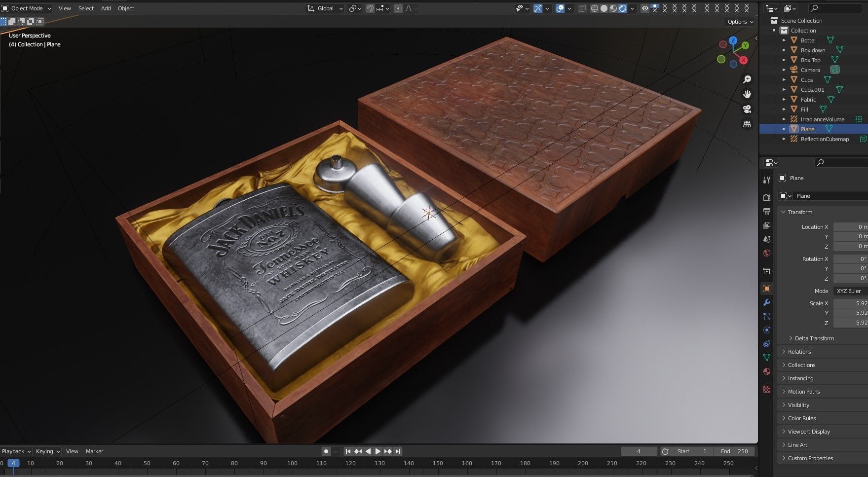Open the View Layer properties tab
This screenshot has width=868, height=477.
point(766,225)
